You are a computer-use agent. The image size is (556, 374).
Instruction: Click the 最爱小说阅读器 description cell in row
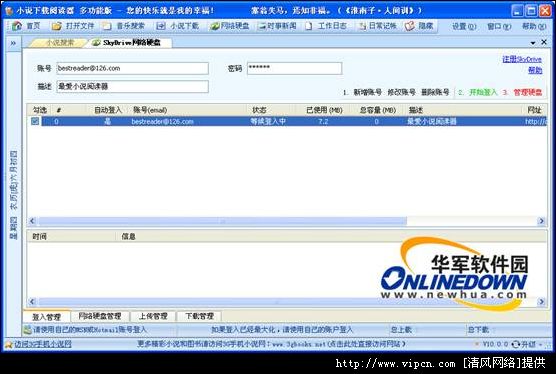[432, 122]
